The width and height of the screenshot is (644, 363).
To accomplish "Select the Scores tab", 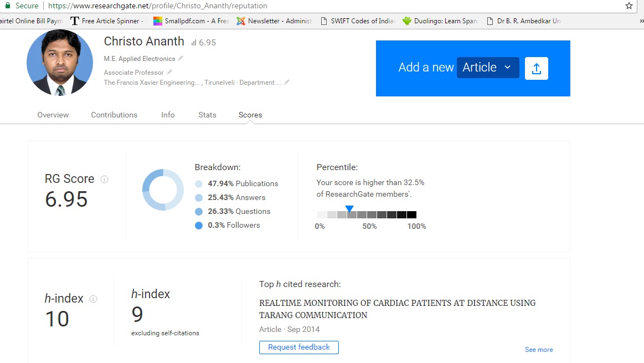I will pos(250,115).
